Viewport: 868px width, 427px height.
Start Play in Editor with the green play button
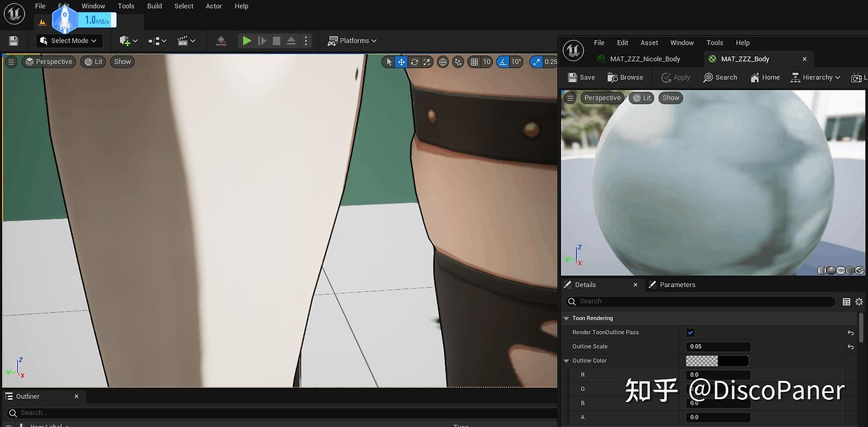point(247,41)
